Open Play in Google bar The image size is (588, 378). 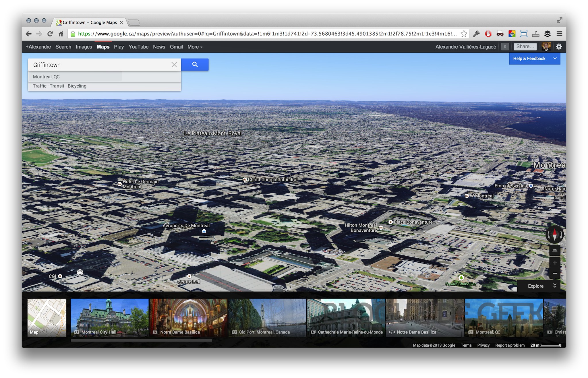point(119,47)
